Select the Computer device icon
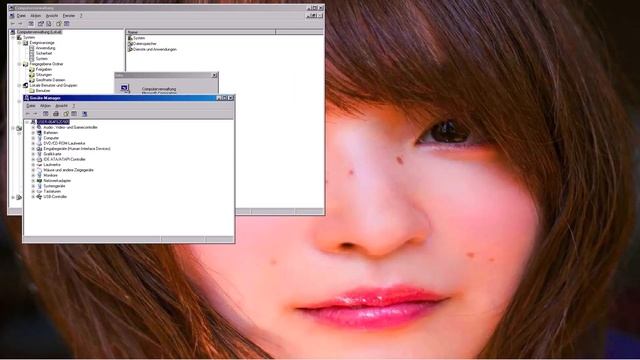 pos(39,138)
